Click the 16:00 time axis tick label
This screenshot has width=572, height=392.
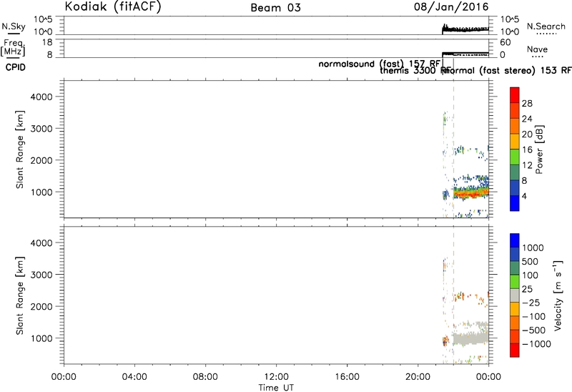click(x=347, y=377)
